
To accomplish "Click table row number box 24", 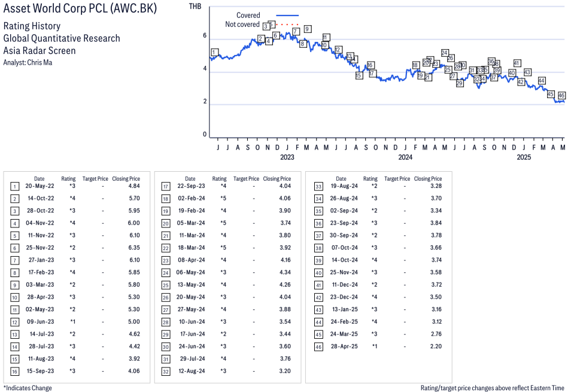I will click(x=166, y=273).
